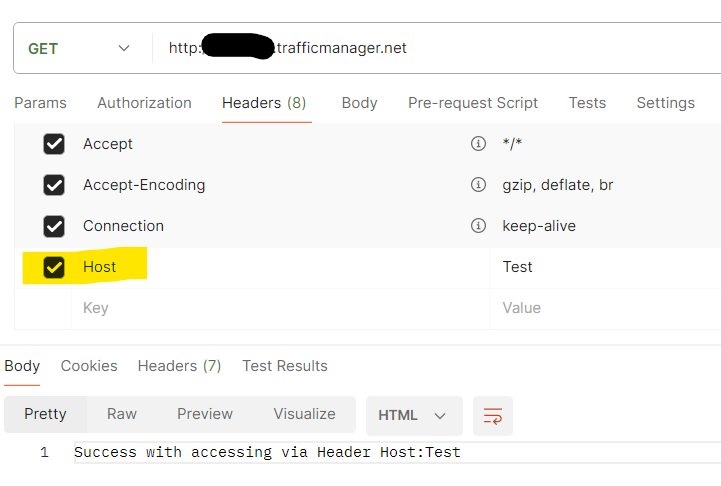Toggle the wrap lines icon in response

click(x=492, y=415)
